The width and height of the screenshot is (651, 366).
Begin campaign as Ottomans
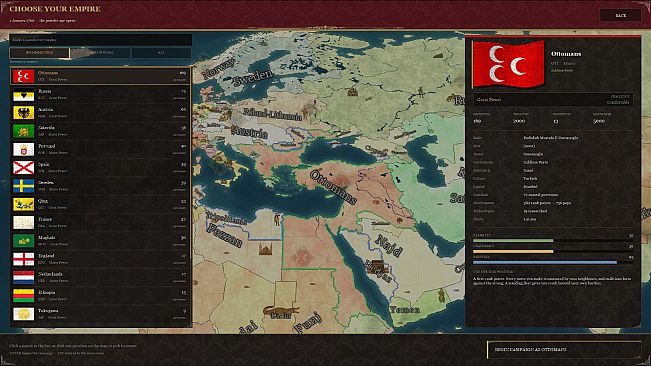click(x=564, y=350)
